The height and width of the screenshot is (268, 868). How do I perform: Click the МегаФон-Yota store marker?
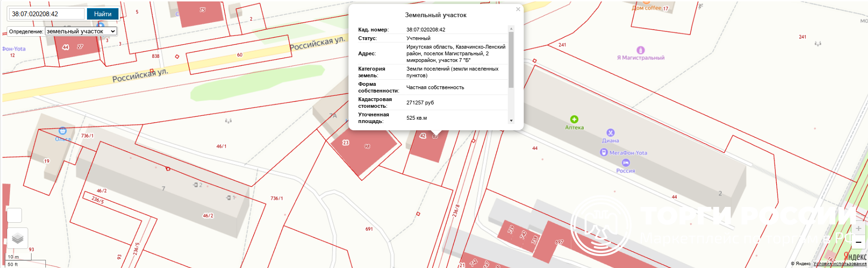click(x=604, y=153)
